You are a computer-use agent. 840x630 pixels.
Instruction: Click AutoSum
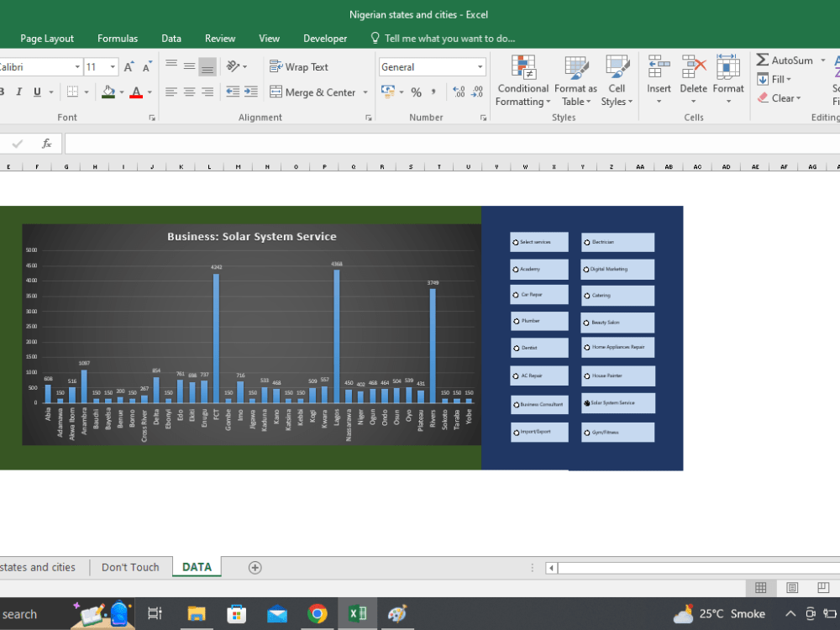pos(785,60)
